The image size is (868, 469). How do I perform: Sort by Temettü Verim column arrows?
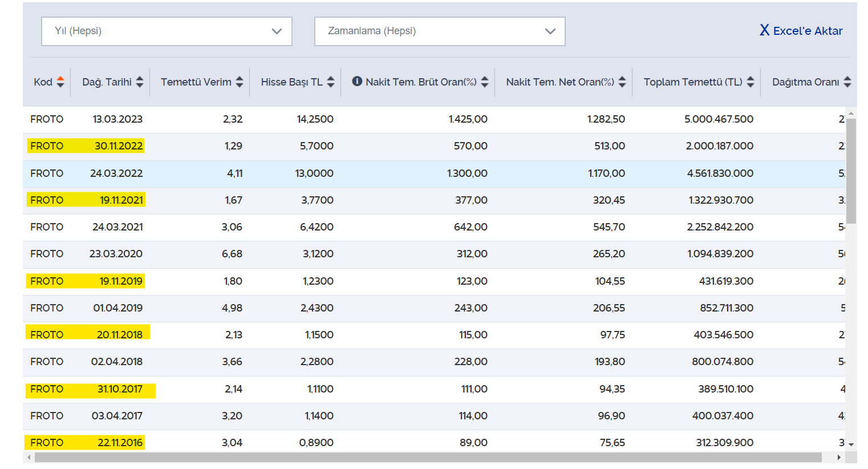[240, 82]
